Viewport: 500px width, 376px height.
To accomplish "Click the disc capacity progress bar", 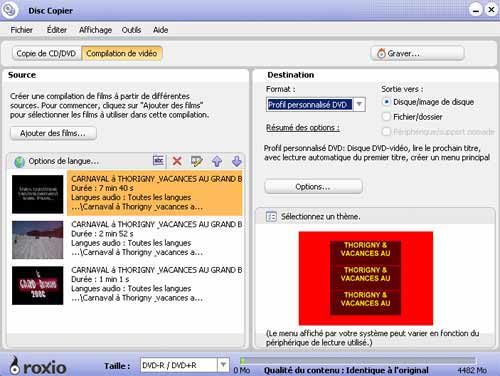I will coord(358,360).
